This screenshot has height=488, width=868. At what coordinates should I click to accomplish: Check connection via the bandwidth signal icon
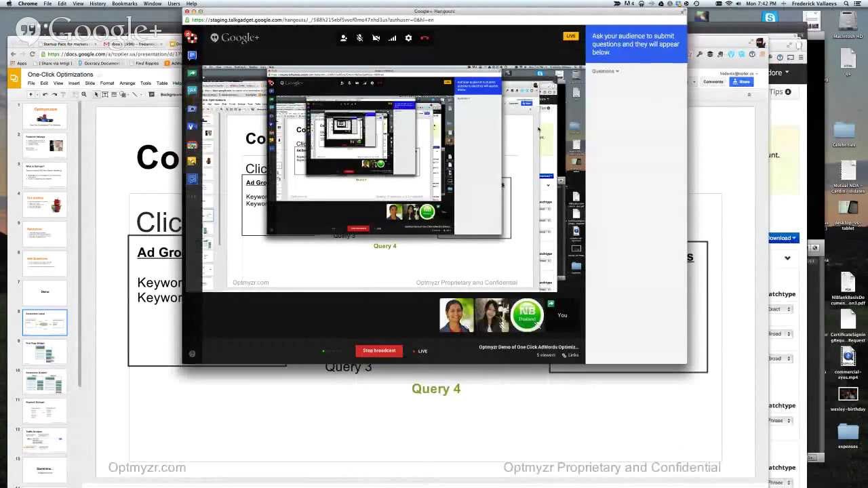click(392, 37)
